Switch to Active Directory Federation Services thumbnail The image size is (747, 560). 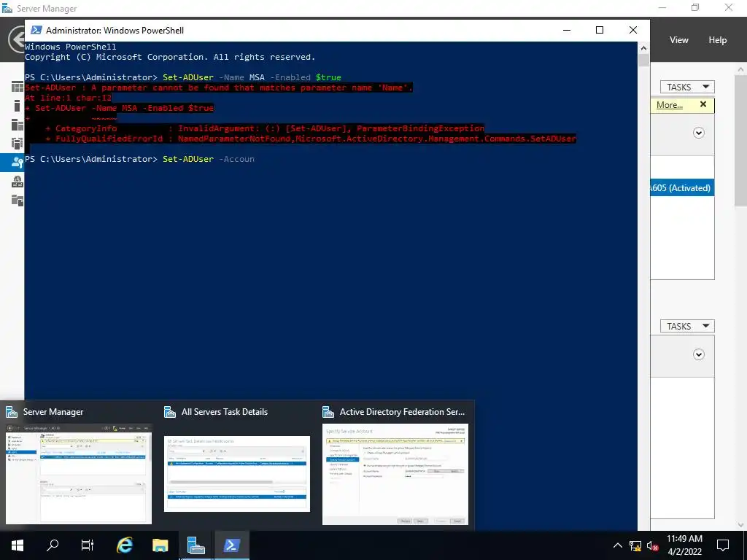(x=395, y=474)
